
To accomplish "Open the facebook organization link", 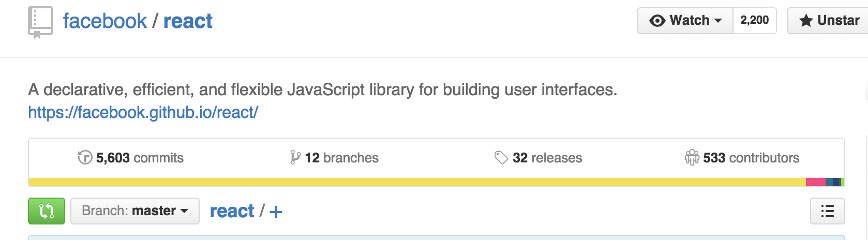I will pyautogui.click(x=105, y=21).
